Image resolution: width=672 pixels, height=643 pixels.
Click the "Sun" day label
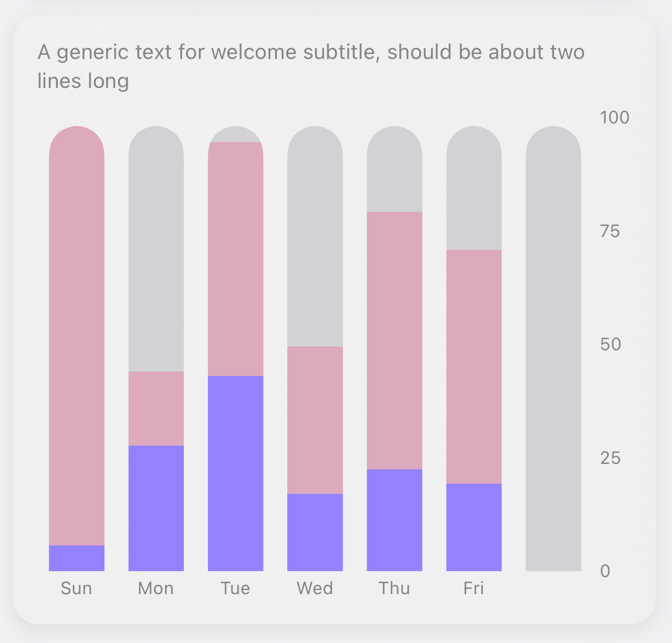pos(77,588)
